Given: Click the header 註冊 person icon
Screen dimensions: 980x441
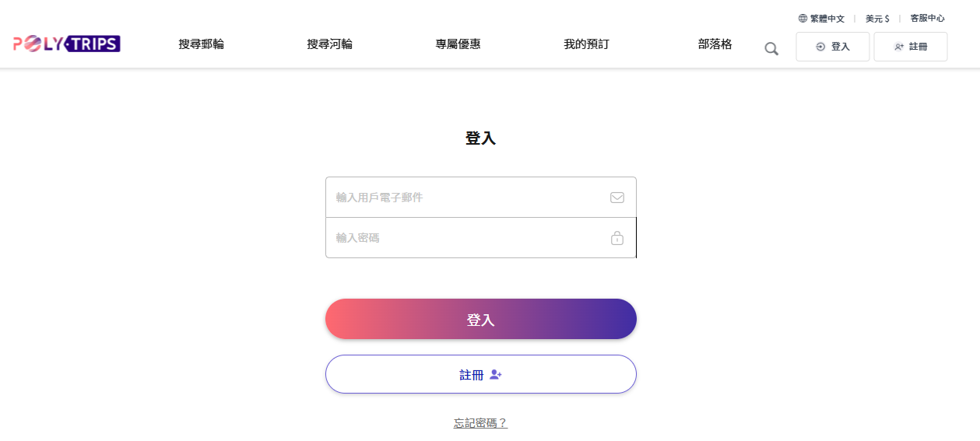Looking at the screenshot, I should pyautogui.click(x=899, y=47).
